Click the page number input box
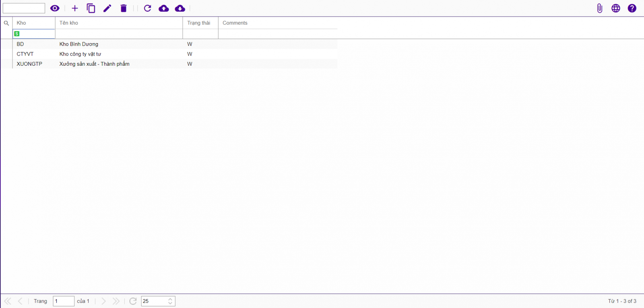 click(64, 301)
